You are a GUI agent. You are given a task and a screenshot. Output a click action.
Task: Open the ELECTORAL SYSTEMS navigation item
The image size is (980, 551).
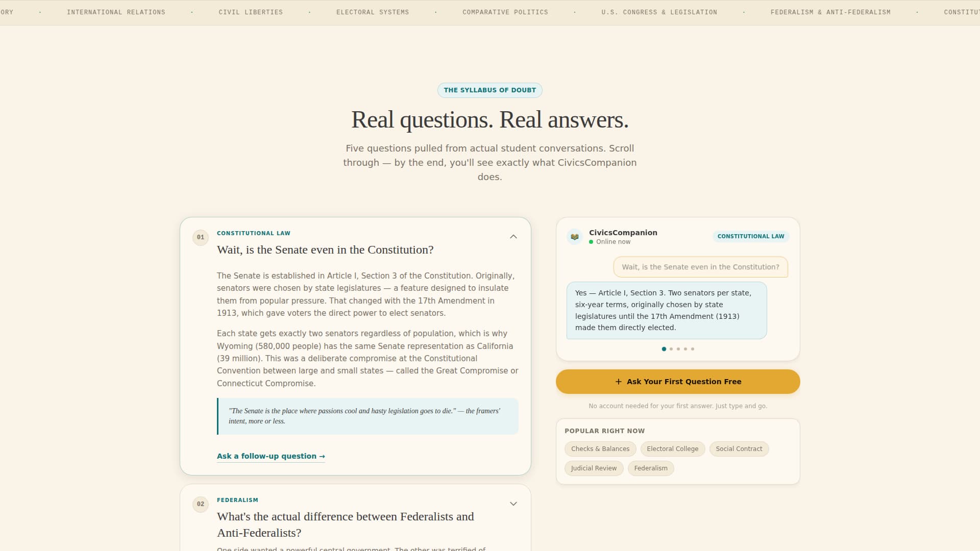pos(373,12)
